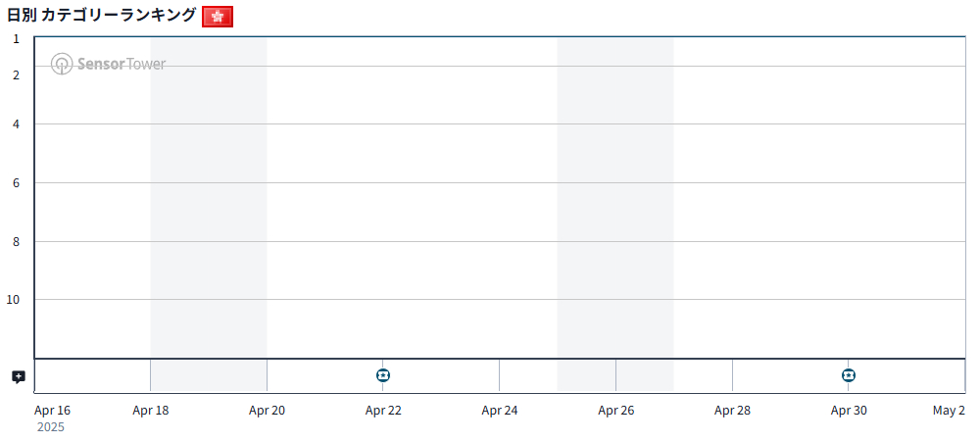
Task: Select the May 2 date label
Action: click(x=948, y=411)
